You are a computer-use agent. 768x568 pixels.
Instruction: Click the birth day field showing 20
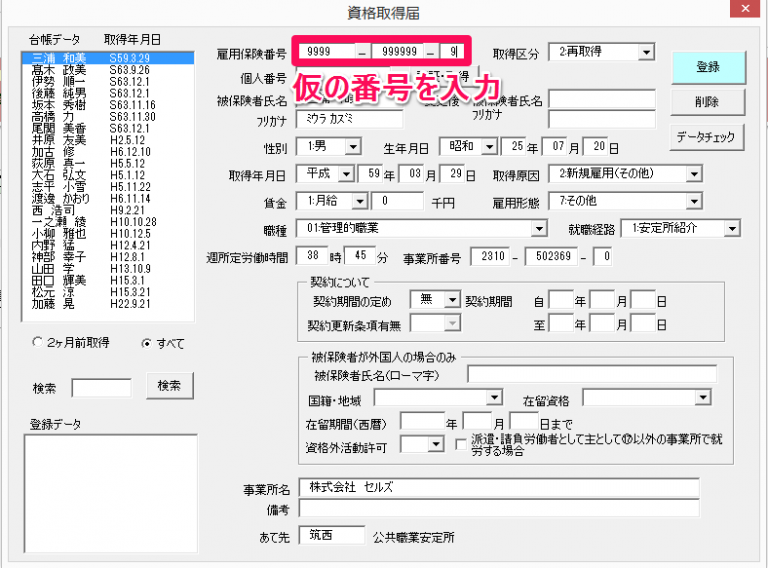click(x=596, y=146)
